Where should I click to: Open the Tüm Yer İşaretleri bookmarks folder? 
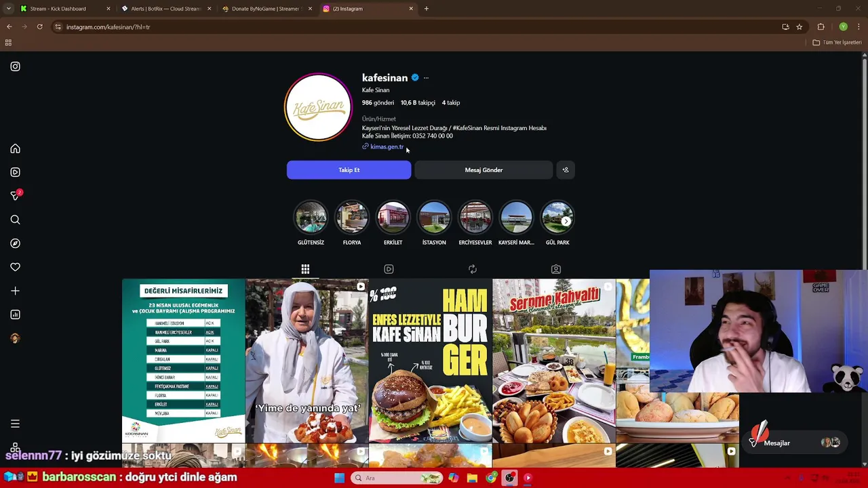(837, 43)
